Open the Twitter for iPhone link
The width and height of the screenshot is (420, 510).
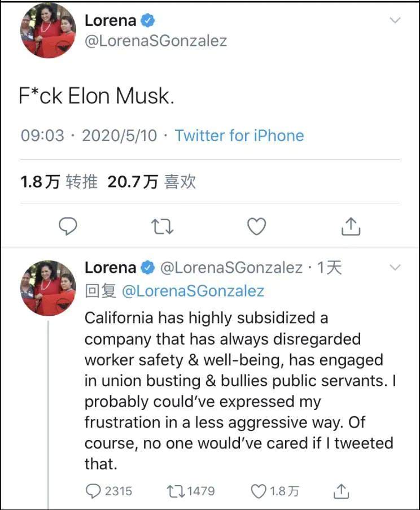tap(239, 136)
